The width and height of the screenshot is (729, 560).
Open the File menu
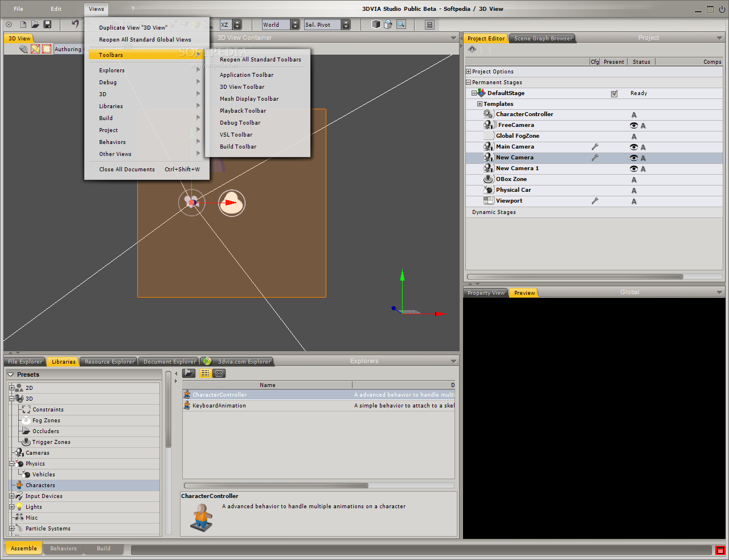point(18,9)
